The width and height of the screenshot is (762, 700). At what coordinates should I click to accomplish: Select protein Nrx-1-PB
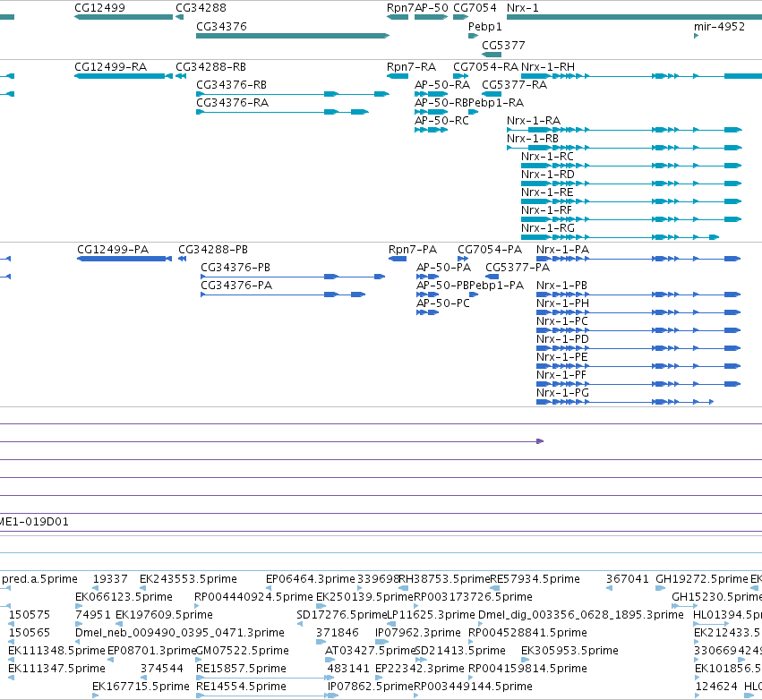(638, 295)
